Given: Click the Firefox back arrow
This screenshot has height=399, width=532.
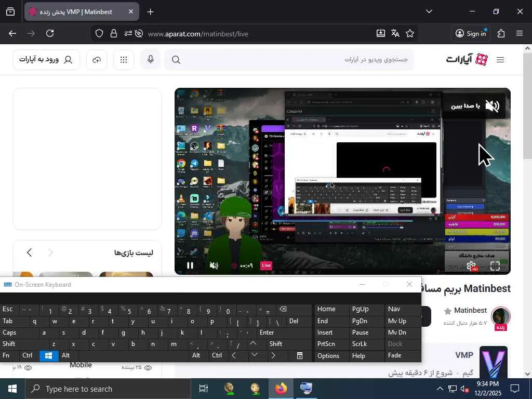Looking at the screenshot, I should (x=12, y=33).
